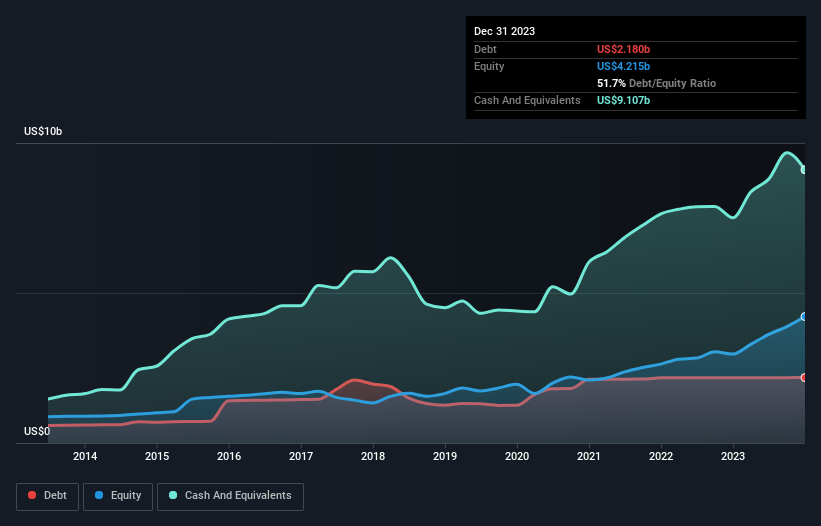The width and height of the screenshot is (821, 526).
Task: Click the 2020 x-axis label
Action: 517,456
